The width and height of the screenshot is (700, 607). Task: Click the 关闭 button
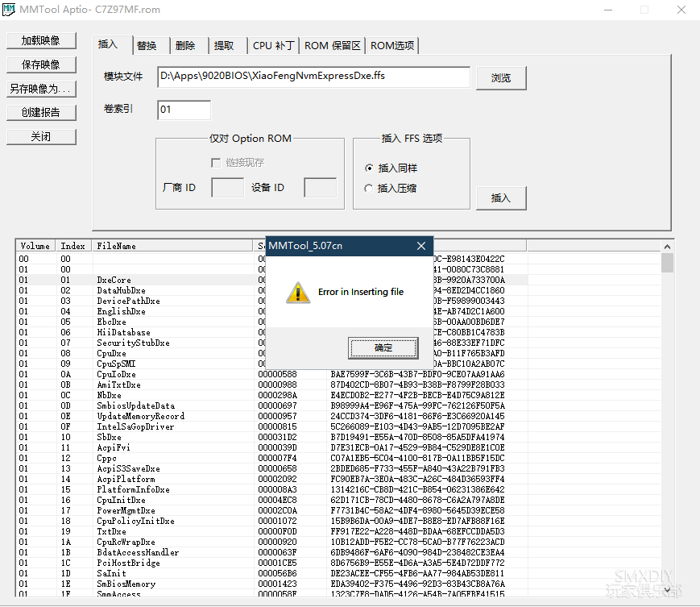[x=41, y=137]
